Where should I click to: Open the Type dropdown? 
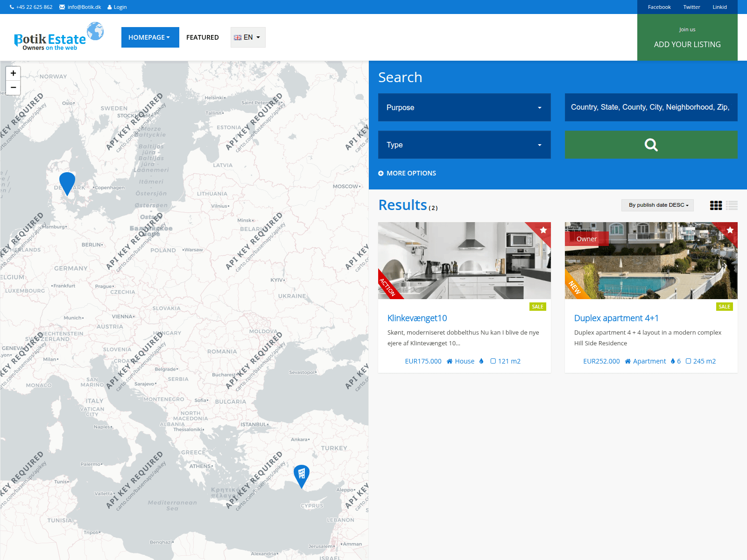click(x=465, y=145)
